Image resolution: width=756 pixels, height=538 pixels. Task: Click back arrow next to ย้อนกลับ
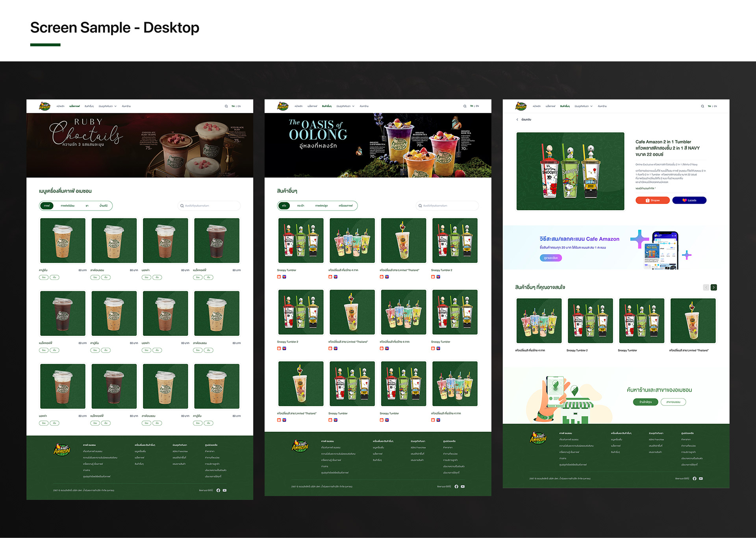pos(517,119)
